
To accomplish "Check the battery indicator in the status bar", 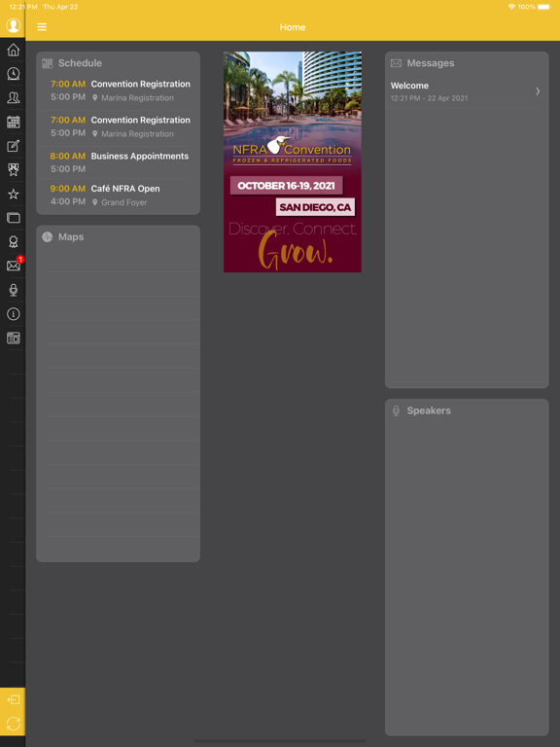I will click(x=543, y=7).
